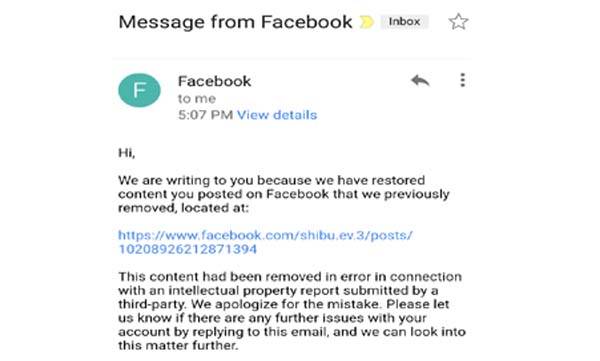Screen dimensions: 600x361
Task: Click the closing 'this matter further.' line
Action: pos(178,345)
